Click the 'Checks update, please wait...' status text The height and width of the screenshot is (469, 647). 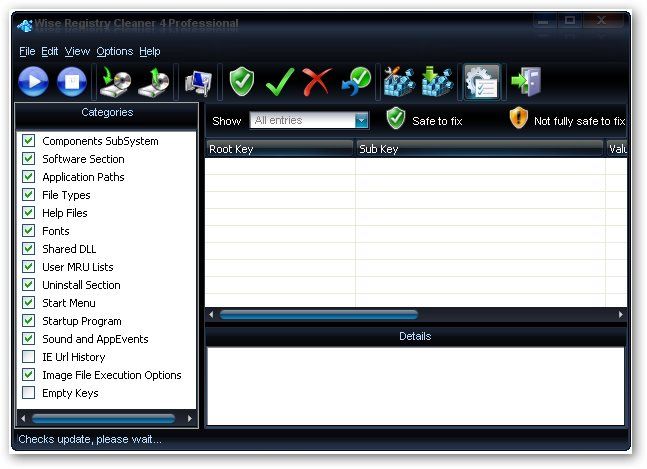[90, 439]
